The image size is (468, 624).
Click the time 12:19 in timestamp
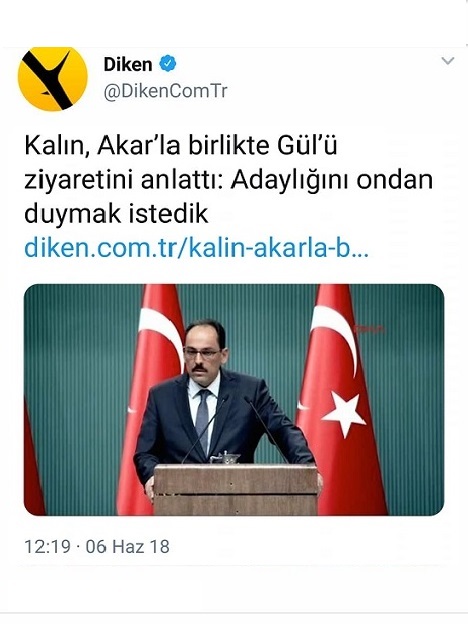(x=47, y=546)
